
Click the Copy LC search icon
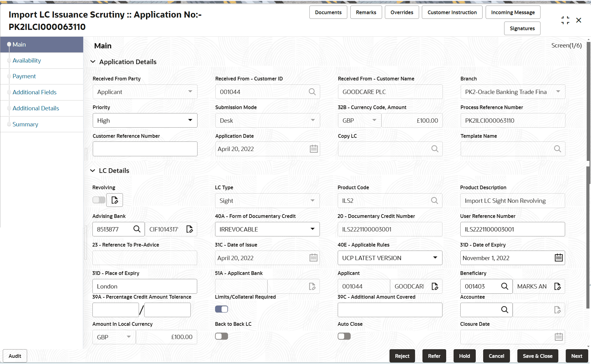434,149
